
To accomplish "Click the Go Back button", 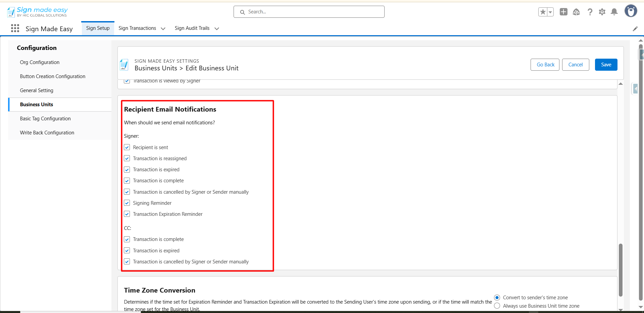I will [x=545, y=65].
